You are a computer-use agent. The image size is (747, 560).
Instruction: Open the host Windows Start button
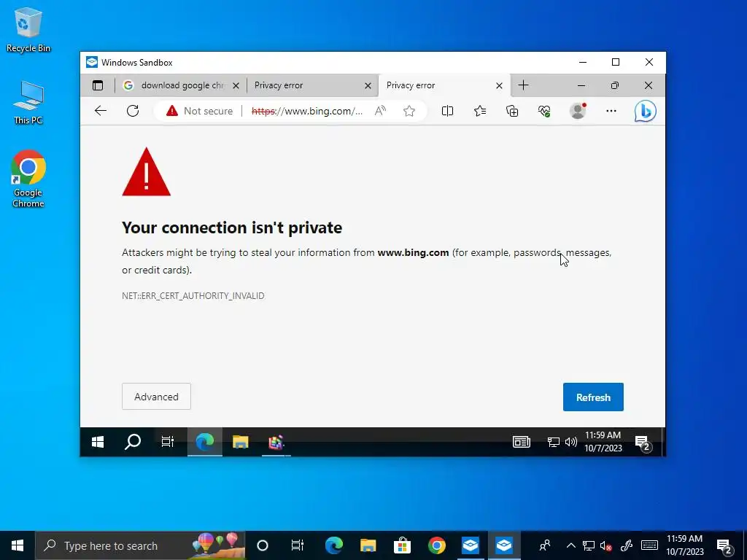[x=18, y=545]
